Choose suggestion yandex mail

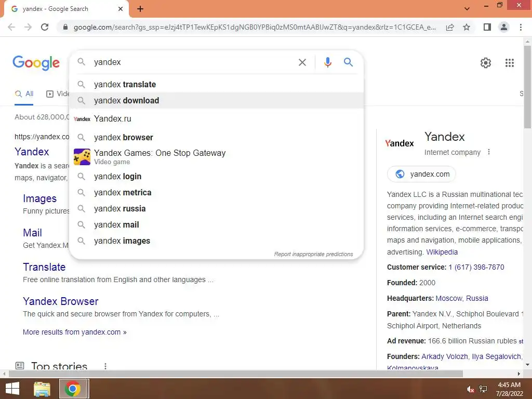click(216, 224)
